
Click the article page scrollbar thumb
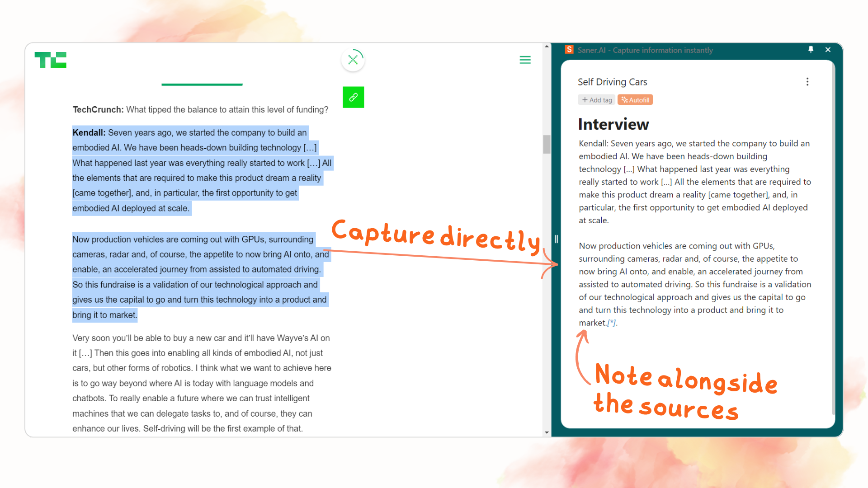coord(547,145)
